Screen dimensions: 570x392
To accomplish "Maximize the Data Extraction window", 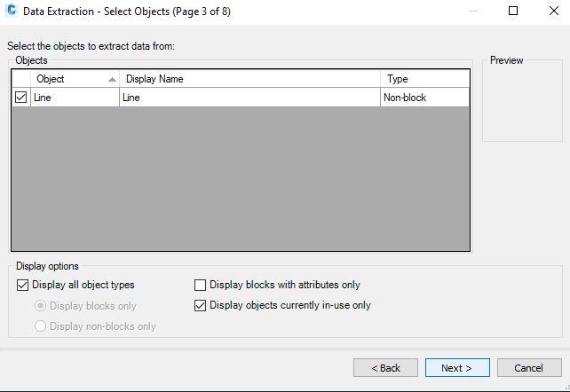I will click(x=513, y=12).
